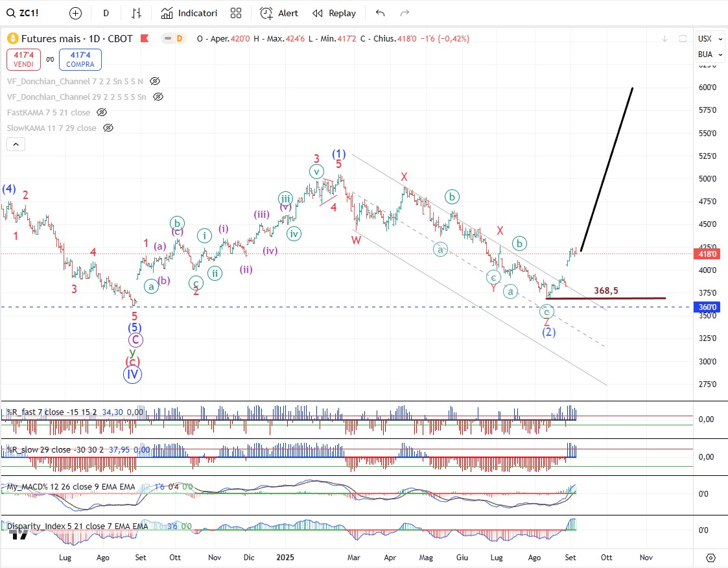The height and width of the screenshot is (568, 728).
Task: Collapse the indicator legend with chevron
Action: (x=16, y=144)
